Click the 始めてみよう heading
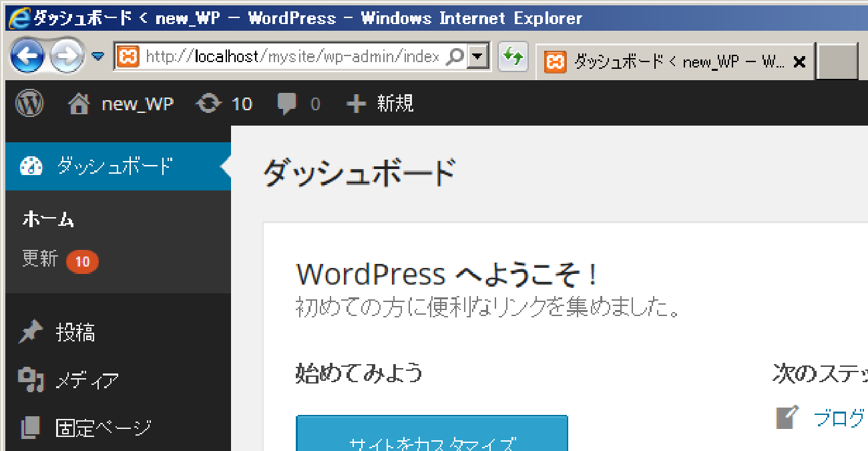The width and height of the screenshot is (868, 451). point(359,373)
